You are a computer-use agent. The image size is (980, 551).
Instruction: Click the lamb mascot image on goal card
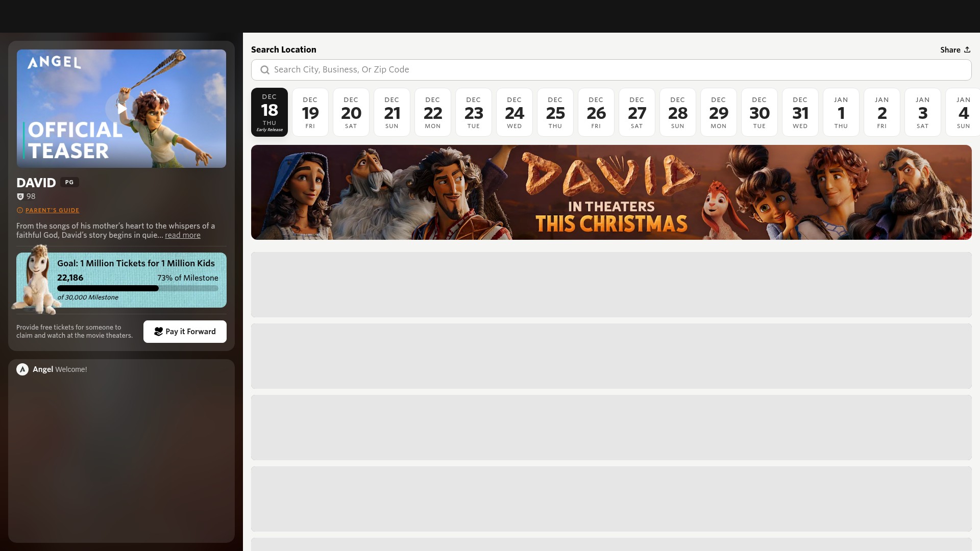click(37, 280)
